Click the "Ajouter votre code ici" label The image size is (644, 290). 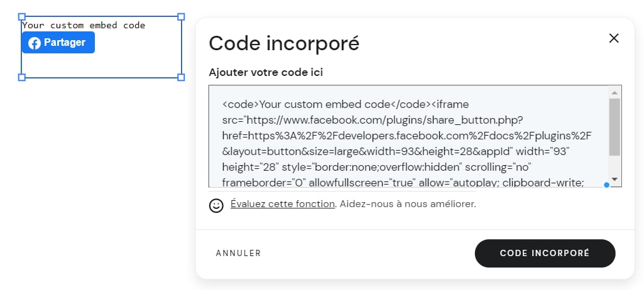[x=266, y=72]
